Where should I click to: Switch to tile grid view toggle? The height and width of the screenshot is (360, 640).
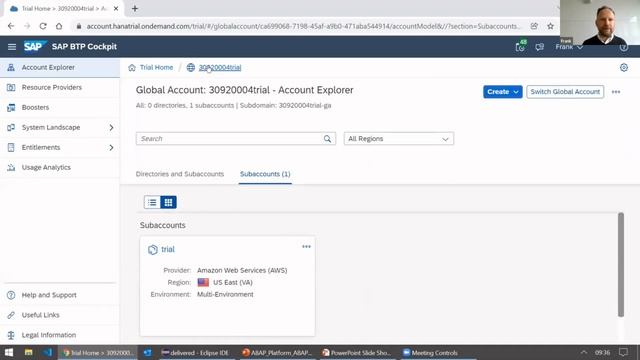click(x=168, y=202)
